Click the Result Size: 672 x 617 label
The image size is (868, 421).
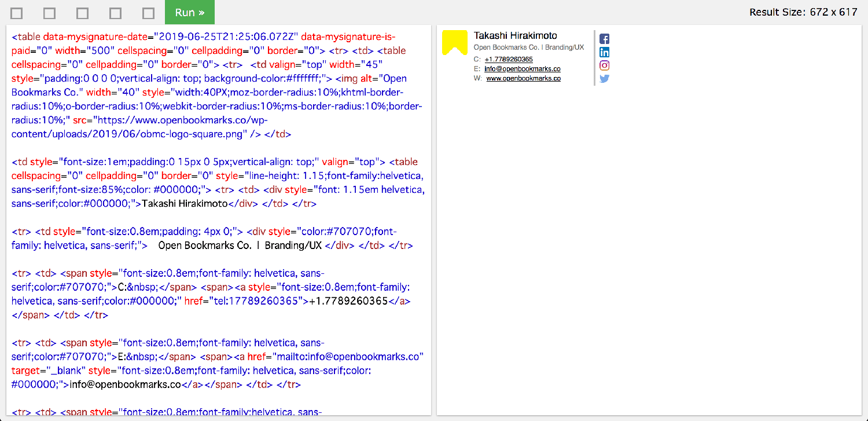point(803,12)
